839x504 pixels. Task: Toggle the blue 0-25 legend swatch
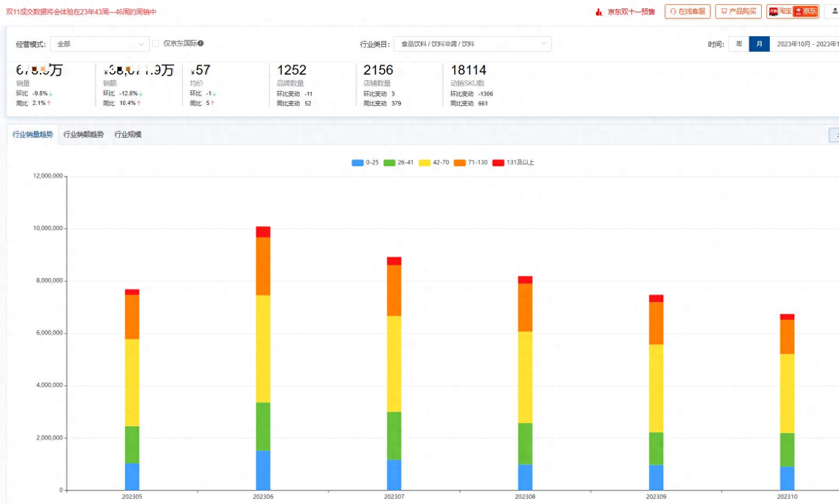tap(357, 162)
